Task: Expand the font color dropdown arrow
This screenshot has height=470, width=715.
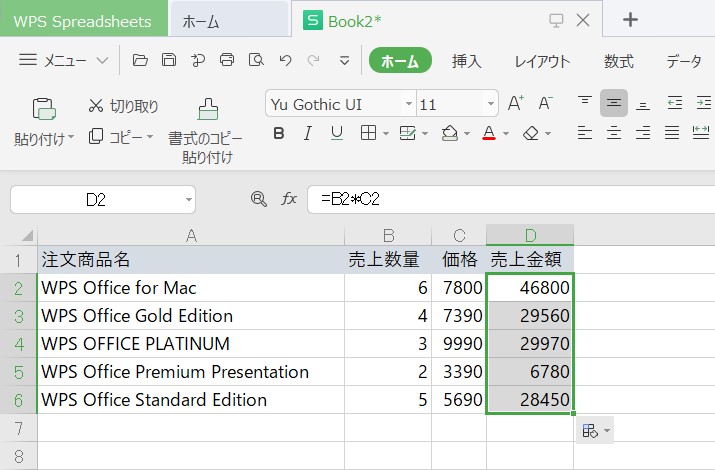Action: click(x=506, y=134)
